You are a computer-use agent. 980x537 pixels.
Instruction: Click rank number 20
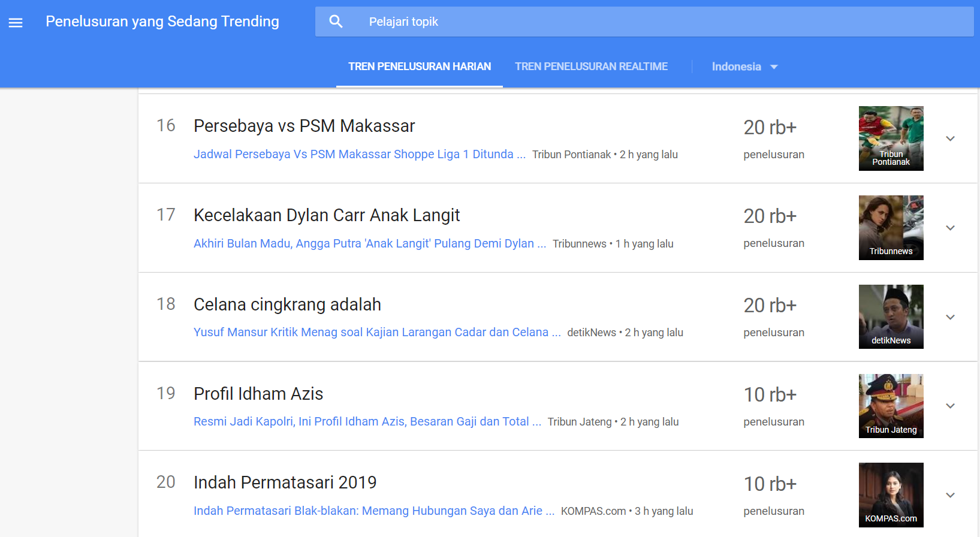[x=166, y=482]
